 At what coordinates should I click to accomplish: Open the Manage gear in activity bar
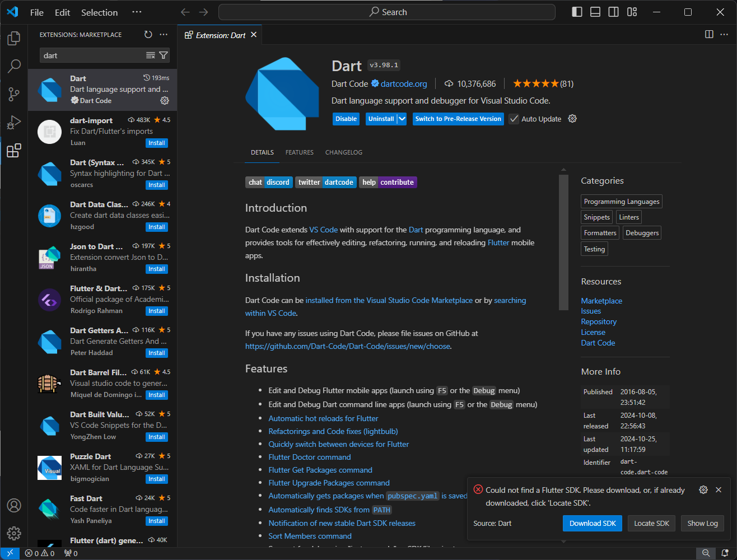click(14, 533)
